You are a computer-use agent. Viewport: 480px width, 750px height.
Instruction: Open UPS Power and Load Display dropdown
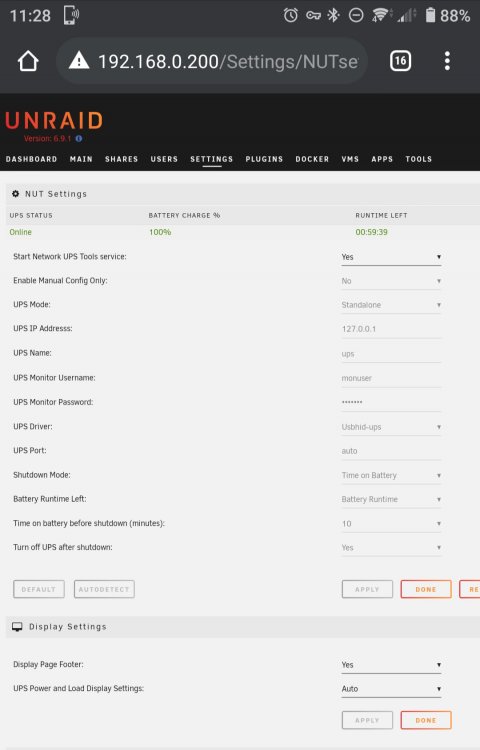pos(391,689)
